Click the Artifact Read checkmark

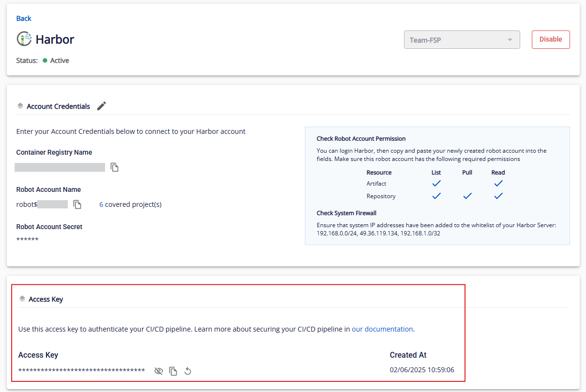[x=498, y=183]
